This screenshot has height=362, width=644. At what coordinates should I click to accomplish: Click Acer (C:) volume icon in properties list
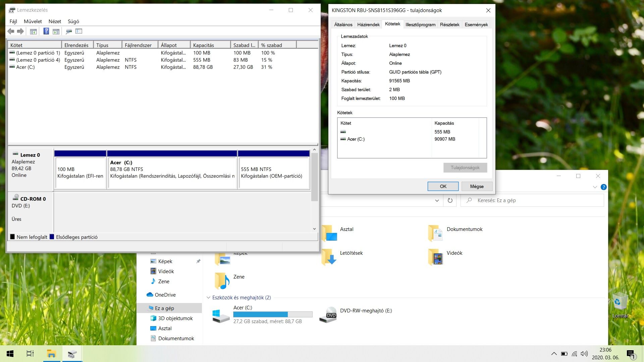(x=343, y=139)
